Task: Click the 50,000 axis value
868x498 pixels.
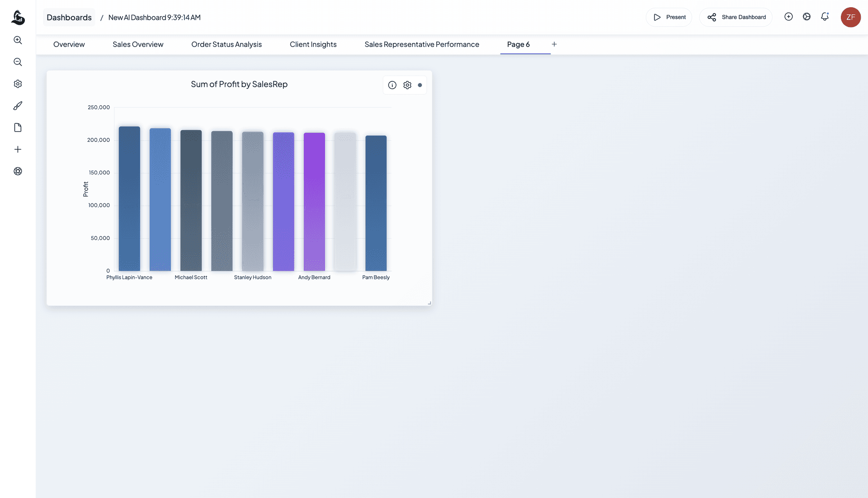Action: [100, 238]
